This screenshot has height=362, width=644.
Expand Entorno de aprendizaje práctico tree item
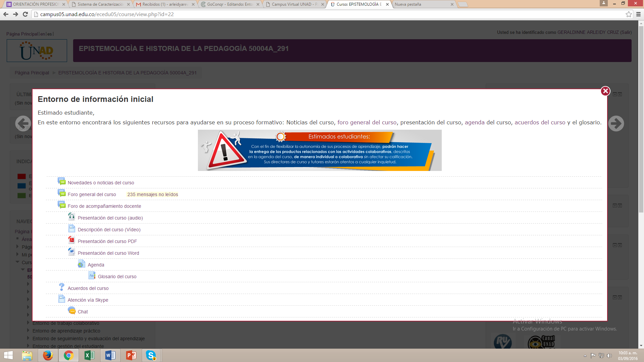66,331
